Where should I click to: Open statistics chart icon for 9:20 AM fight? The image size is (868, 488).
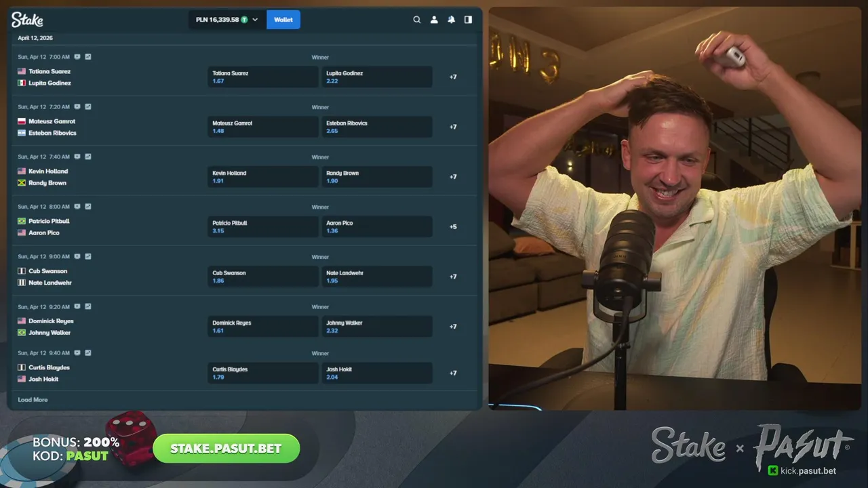(x=88, y=306)
